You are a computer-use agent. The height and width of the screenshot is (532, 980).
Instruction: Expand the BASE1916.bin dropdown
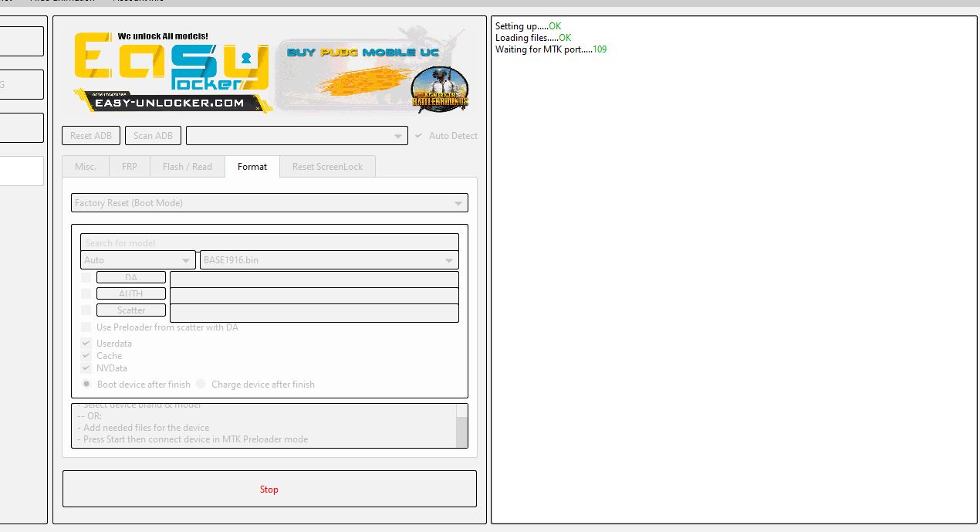coord(329,260)
